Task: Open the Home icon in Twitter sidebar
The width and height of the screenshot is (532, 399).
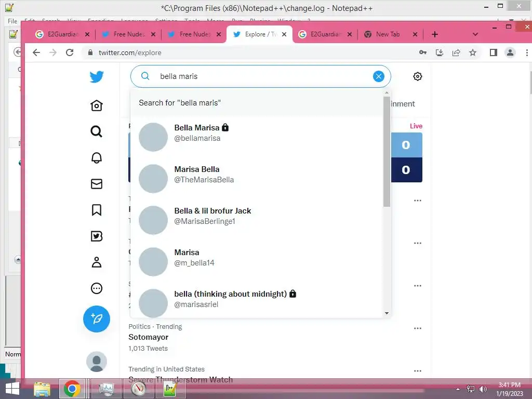Action: pyautogui.click(x=97, y=105)
